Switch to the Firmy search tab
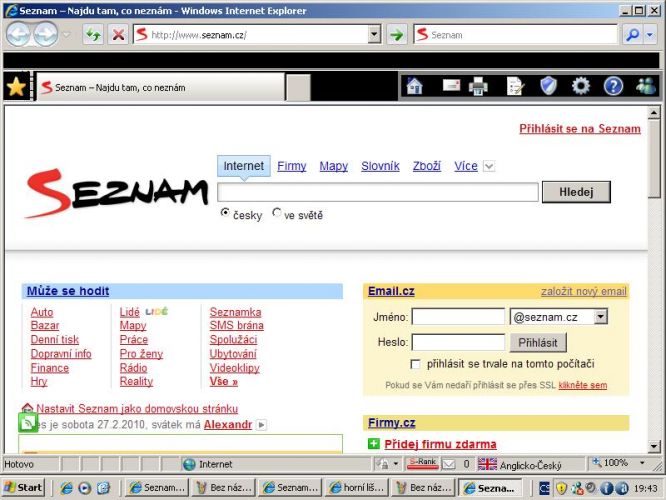This screenshot has width=666, height=500. coord(291,166)
